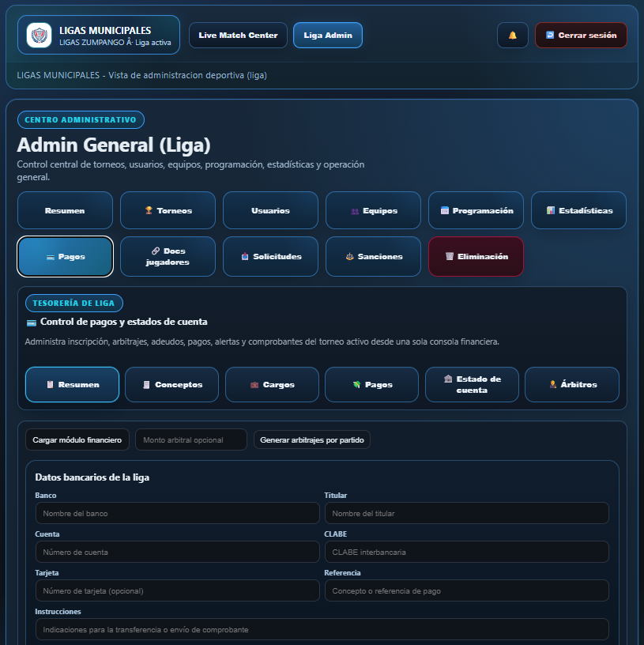Open Docs jugadores link section
Viewport: 644px width, 645px height.
[168, 257]
